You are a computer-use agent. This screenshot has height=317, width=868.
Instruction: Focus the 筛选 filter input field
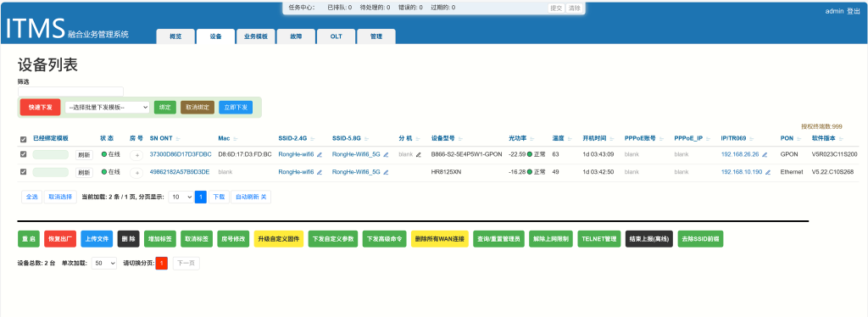tap(70, 92)
